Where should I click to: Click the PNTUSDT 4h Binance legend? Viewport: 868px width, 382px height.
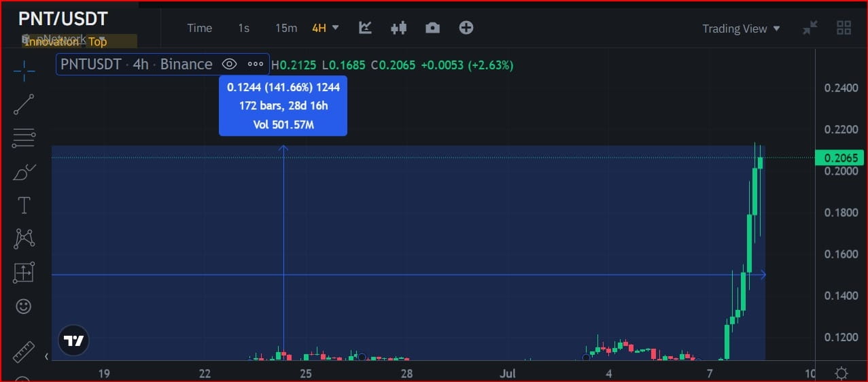click(137, 65)
